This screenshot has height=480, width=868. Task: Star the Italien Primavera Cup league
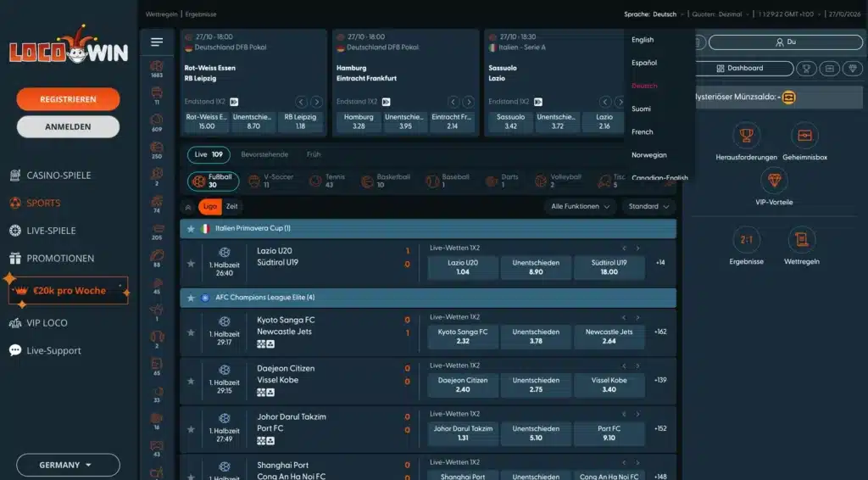[191, 229]
